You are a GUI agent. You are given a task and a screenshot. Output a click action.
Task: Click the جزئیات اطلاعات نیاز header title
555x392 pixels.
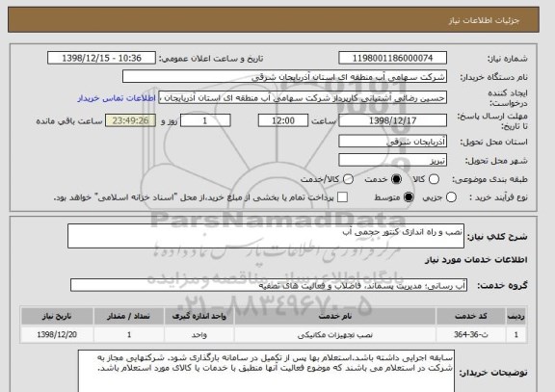pos(484,20)
